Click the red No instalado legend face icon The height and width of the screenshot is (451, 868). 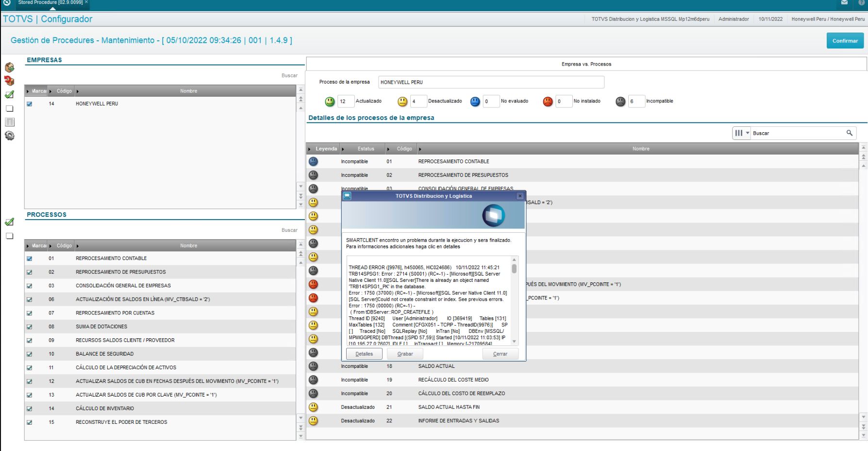point(548,101)
